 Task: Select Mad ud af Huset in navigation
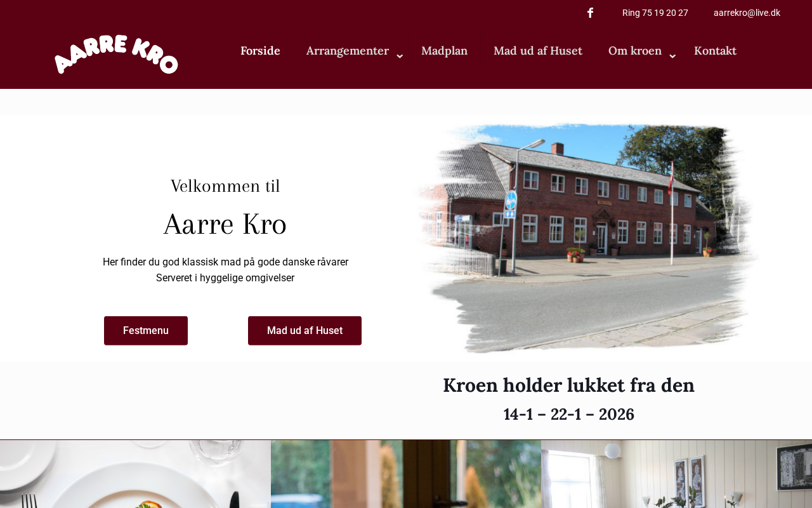pos(538,51)
